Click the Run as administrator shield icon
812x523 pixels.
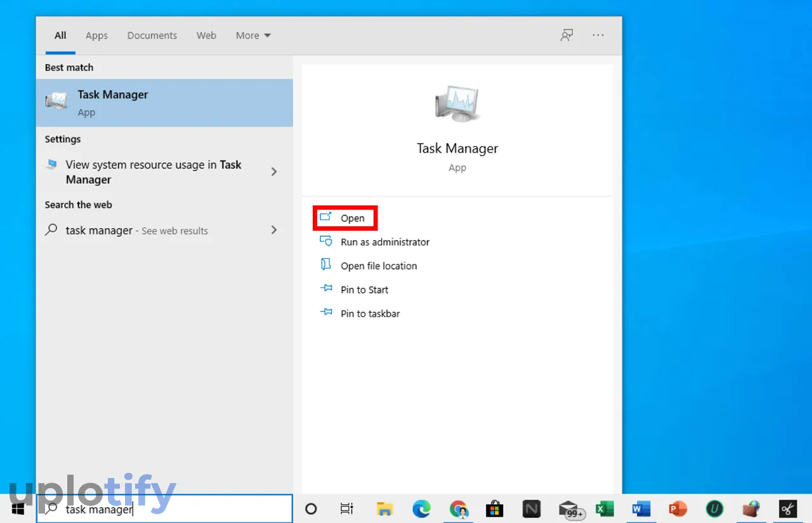pos(325,241)
